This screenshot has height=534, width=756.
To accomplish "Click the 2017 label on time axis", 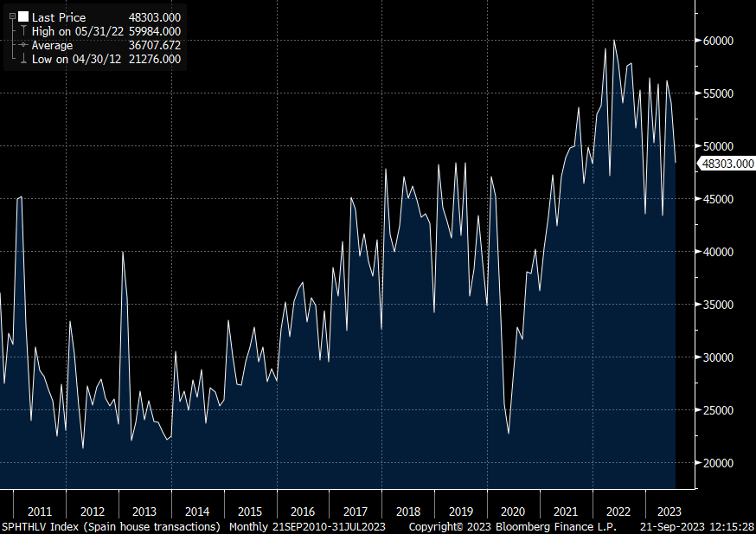I will coord(356,511).
